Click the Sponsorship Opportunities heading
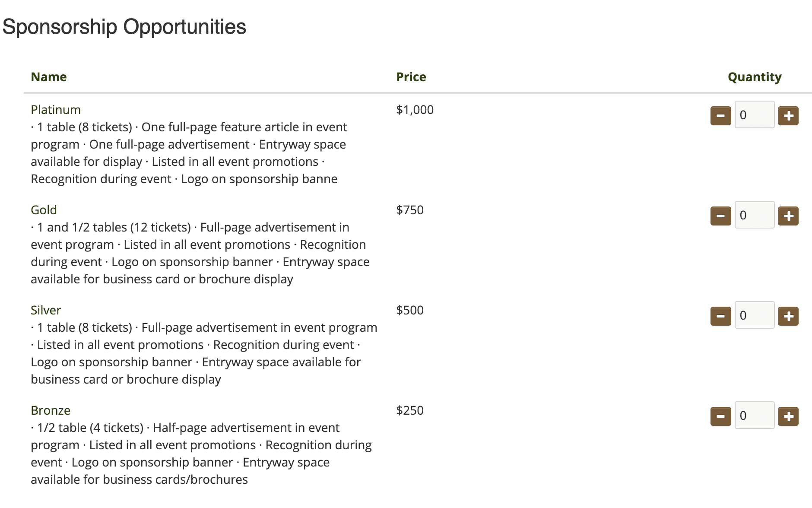812x508 pixels. pyautogui.click(x=124, y=27)
